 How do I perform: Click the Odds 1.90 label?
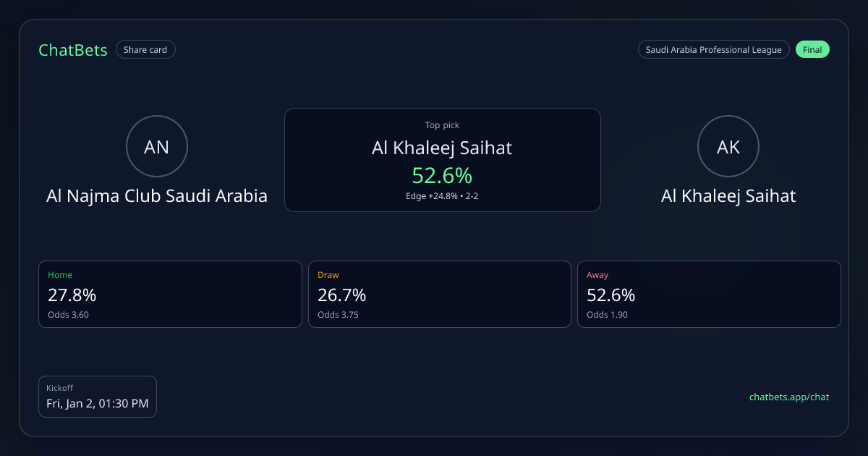point(607,315)
